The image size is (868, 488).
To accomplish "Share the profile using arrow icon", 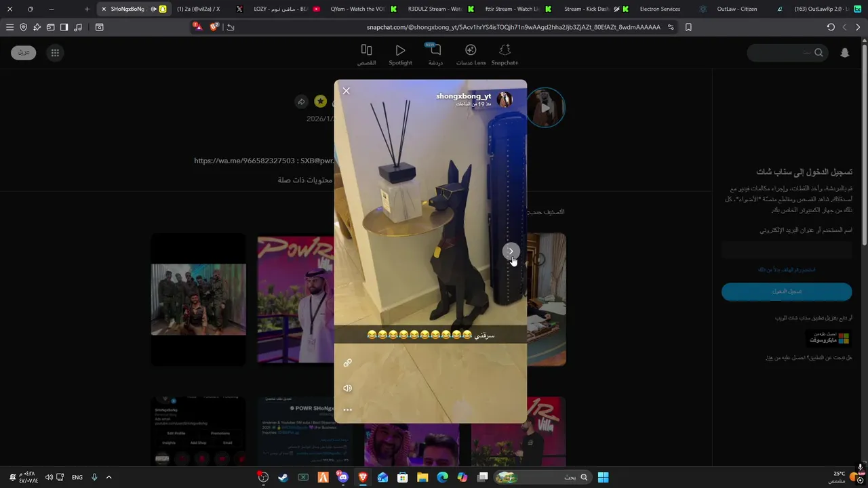I will [x=301, y=102].
